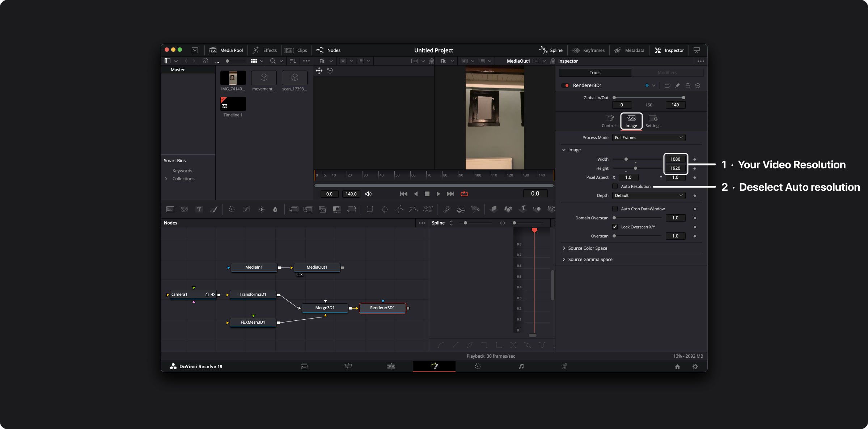Open the Keyframes panel button
868x429 pixels.
(589, 50)
